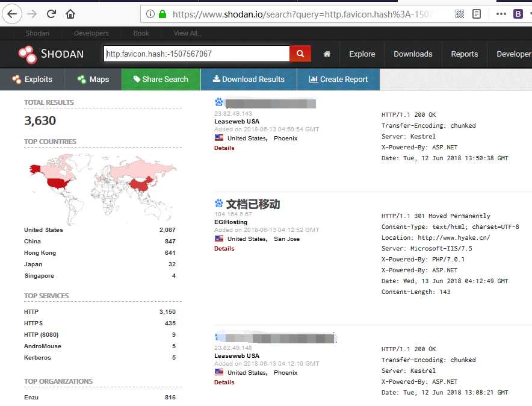
Task: Click IP address 23.82.49.143
Action: 233,113
